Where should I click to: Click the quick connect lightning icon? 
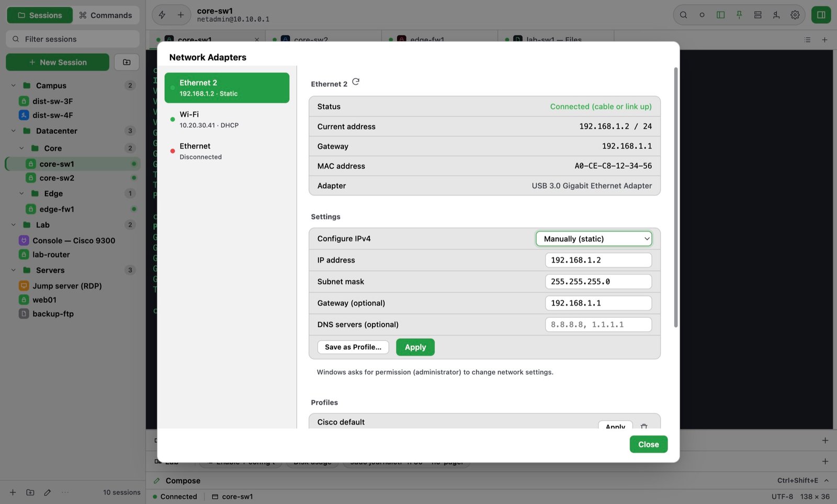pos(162,15)
